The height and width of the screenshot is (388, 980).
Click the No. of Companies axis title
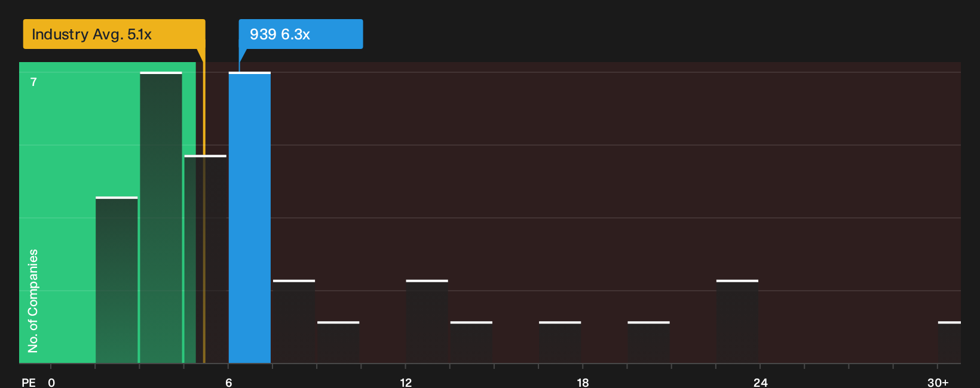pyautogui.click(x=33, y=301)
